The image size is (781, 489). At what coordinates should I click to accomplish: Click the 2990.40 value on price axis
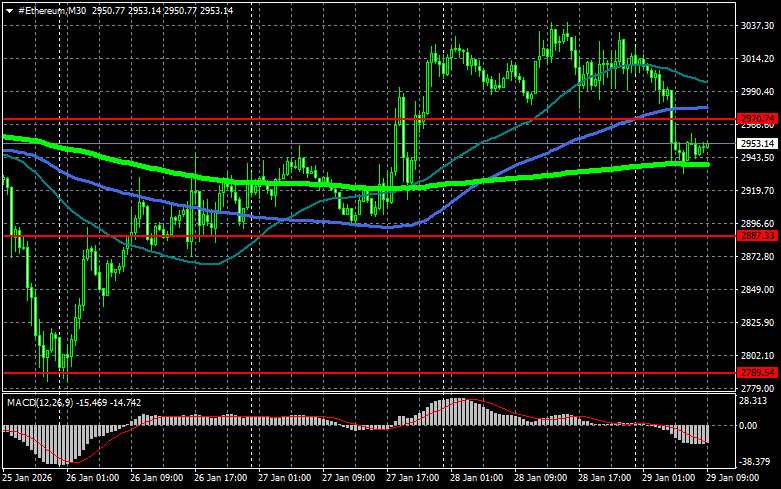pos(757,92)
